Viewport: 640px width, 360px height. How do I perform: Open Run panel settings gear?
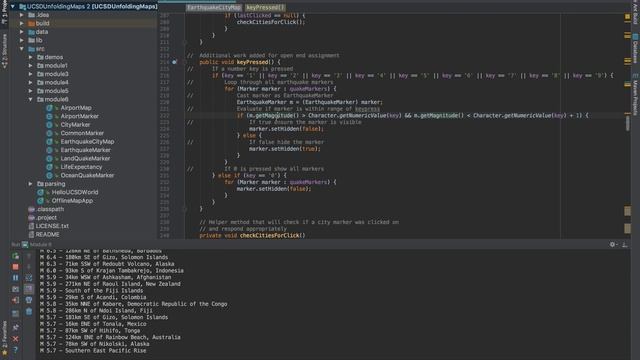(x=612, y=244)
